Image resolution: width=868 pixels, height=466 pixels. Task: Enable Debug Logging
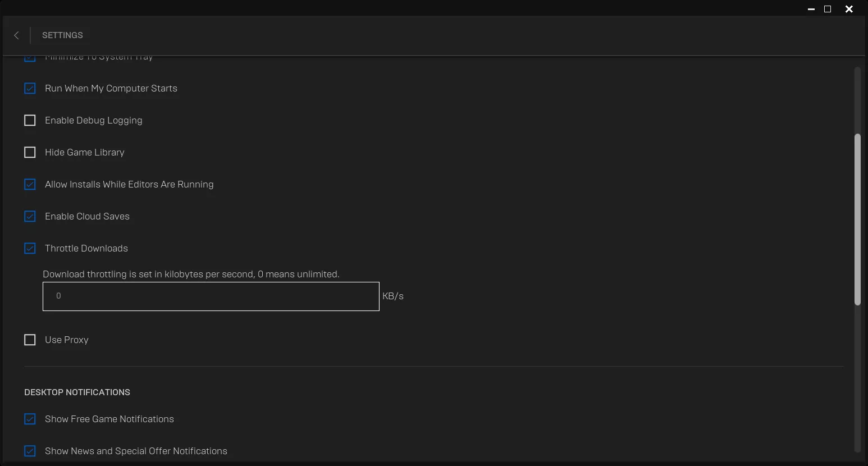point(30,120)
